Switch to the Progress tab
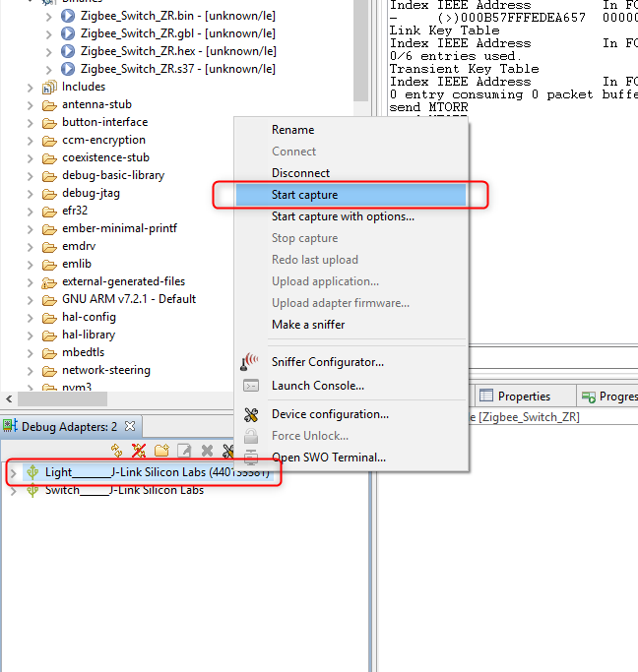 [608, 397]
